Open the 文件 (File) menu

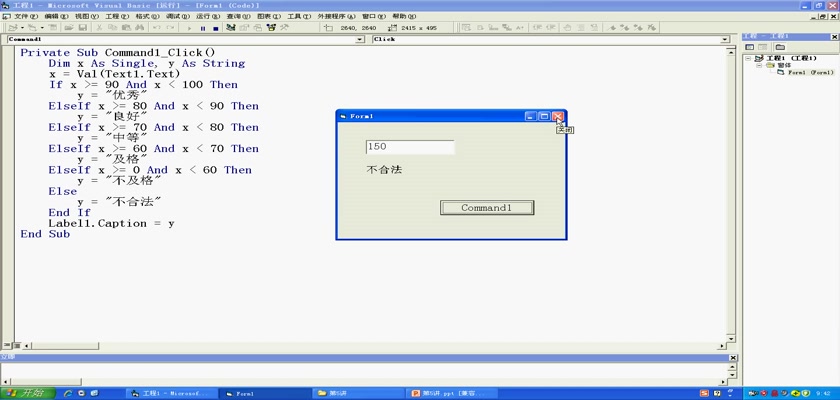(25, 17)
